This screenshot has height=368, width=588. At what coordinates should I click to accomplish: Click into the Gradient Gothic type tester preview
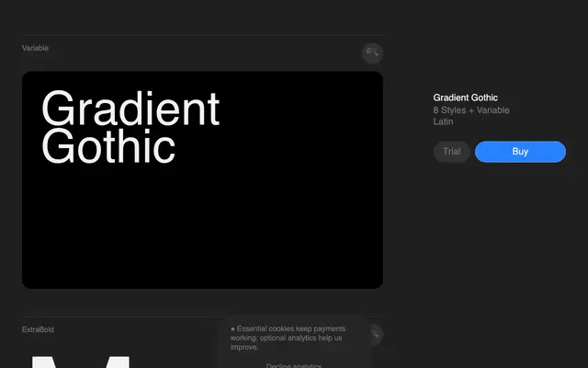[202, 180]
